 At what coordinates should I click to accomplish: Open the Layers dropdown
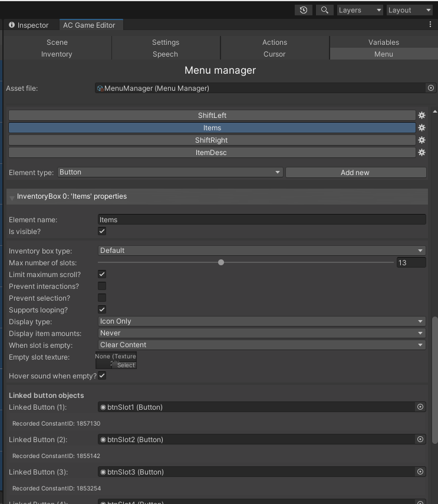pos(360,10)
